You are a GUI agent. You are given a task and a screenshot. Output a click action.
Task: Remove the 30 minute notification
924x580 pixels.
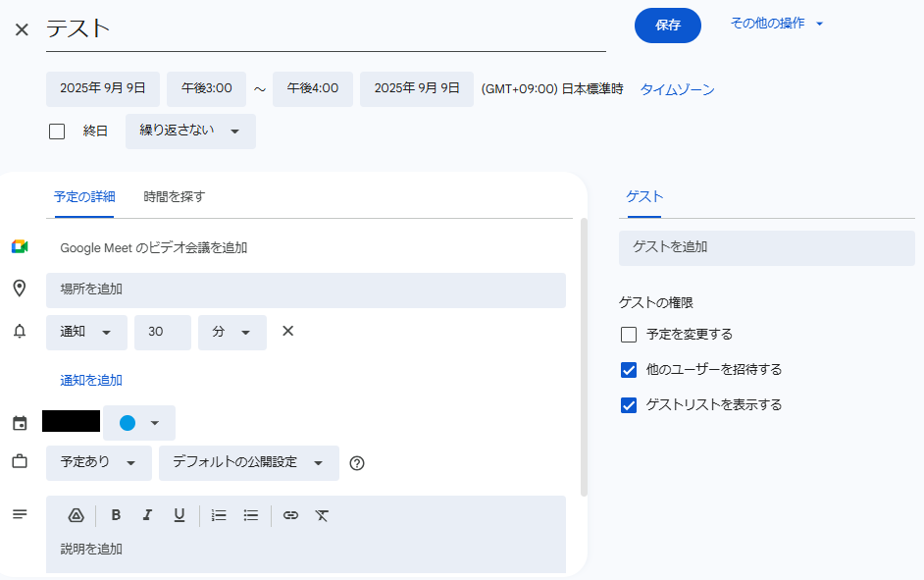tap(288, 332)
